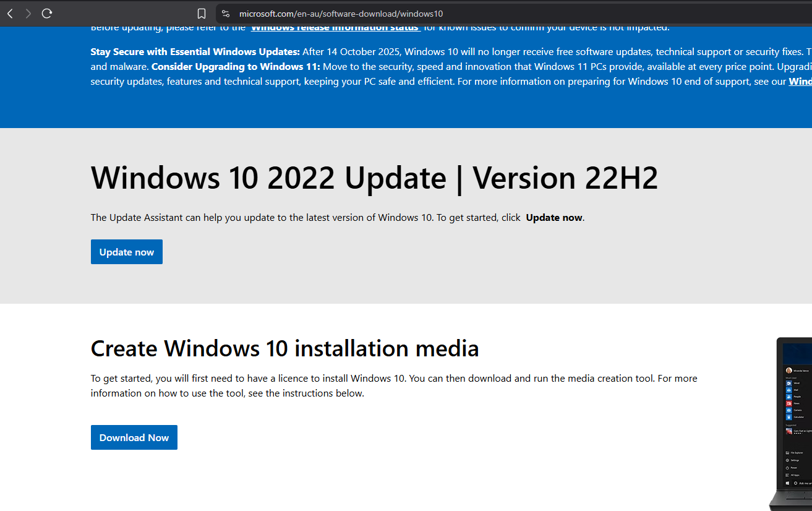Click the truncated link after "see our"
This screenshot has width=812, height=511.
coord(800,82)
